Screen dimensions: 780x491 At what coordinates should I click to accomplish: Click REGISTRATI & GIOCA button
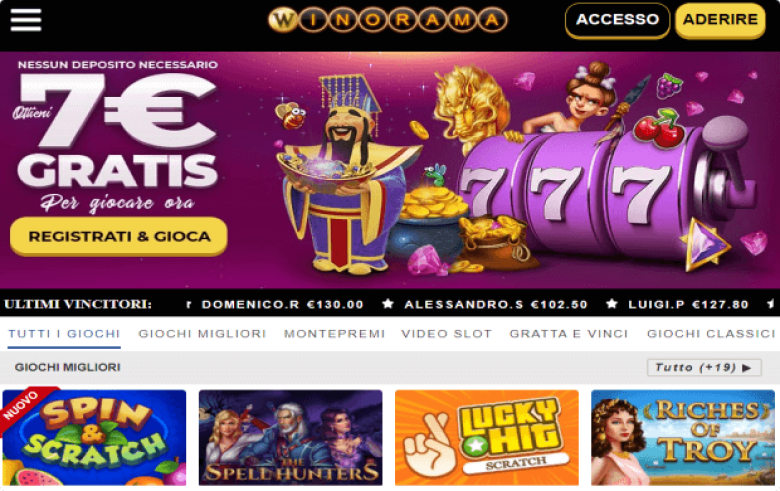pos(119,236)
